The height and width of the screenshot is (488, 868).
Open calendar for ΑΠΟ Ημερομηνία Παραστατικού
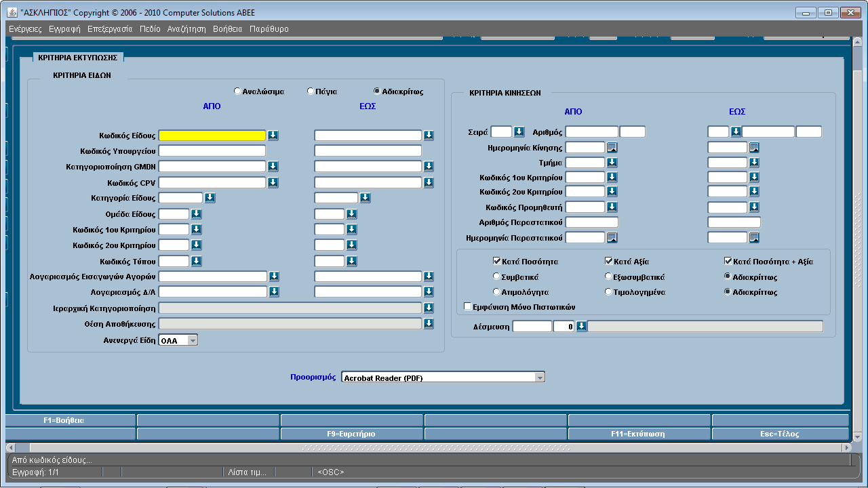click(x=612, y=238)
